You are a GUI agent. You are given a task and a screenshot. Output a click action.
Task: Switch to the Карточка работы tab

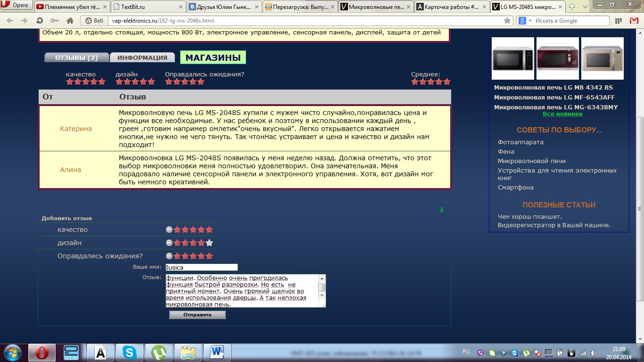(452, 7)
